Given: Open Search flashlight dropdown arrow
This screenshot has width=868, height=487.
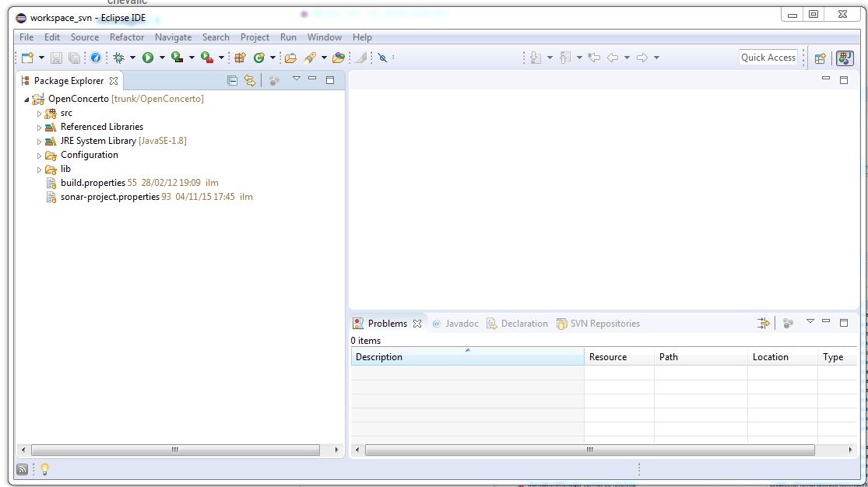Looking at the screenshot, I should coord(325,58).
